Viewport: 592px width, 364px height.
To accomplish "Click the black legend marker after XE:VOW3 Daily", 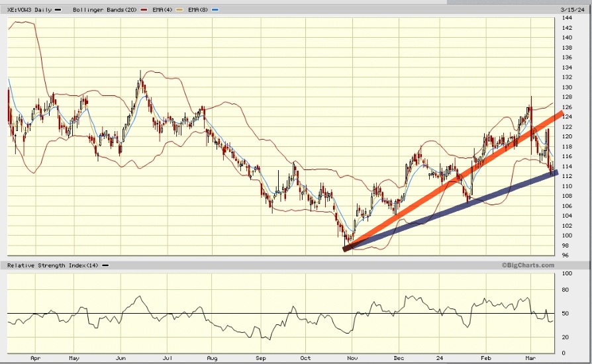I will click(x=58, y=10).
